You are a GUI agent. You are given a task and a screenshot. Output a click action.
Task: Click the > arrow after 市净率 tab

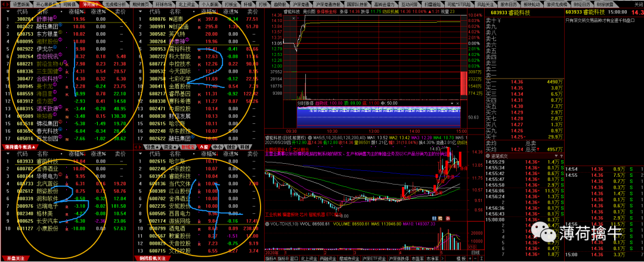click(442, 258)
